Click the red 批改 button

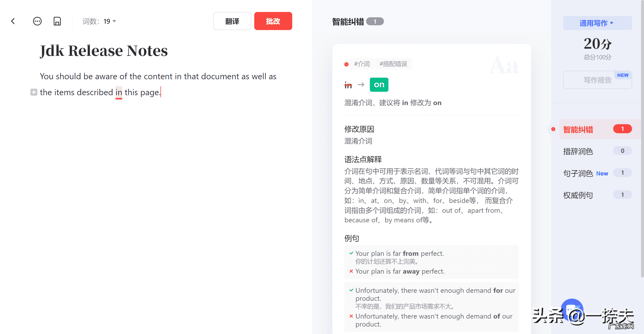tap(273, 21)
